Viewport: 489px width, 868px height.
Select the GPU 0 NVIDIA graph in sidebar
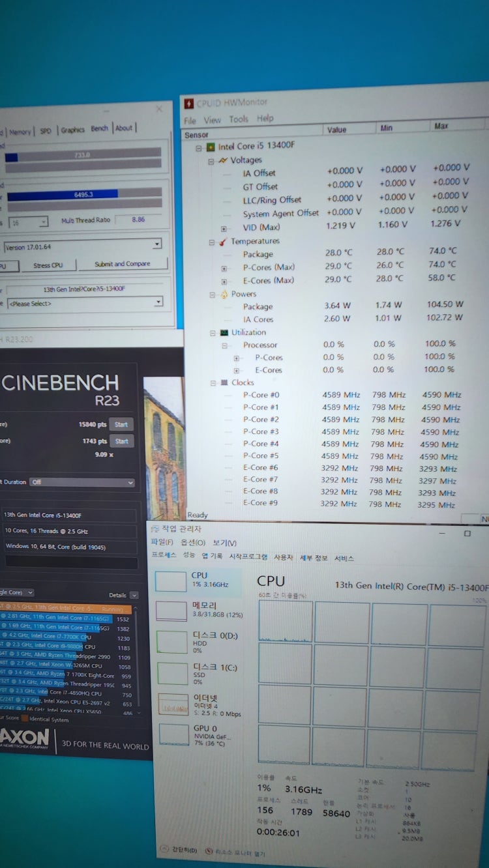175,734
